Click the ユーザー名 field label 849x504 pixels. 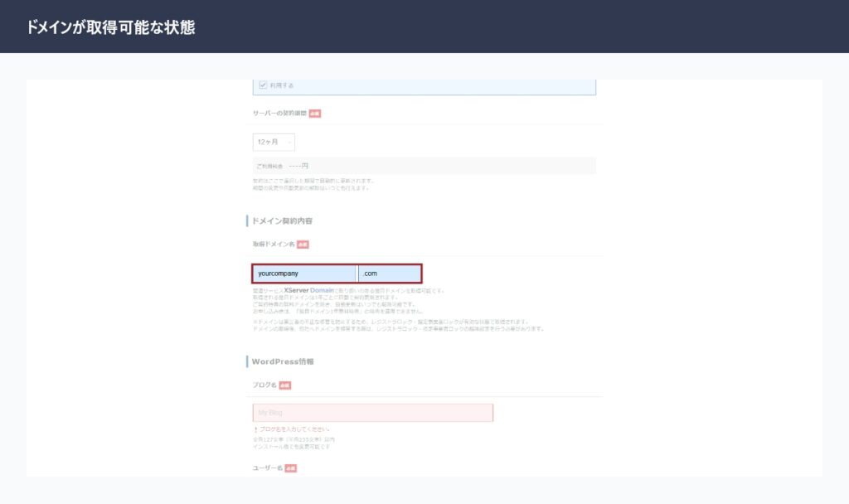click(x=268, y=468)
